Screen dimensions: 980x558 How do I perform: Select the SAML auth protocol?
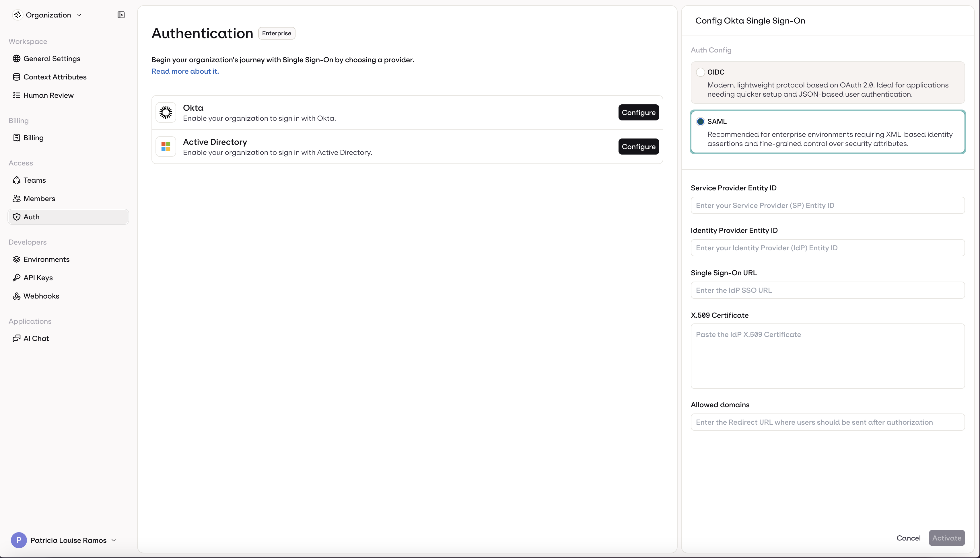click(701, 121)
